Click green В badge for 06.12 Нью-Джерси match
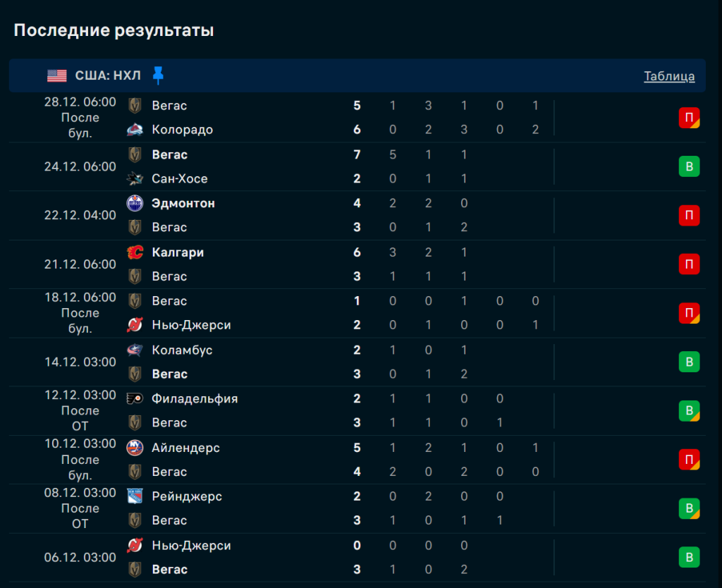This screenshot has height=588, width=722. tap(689, 558)
